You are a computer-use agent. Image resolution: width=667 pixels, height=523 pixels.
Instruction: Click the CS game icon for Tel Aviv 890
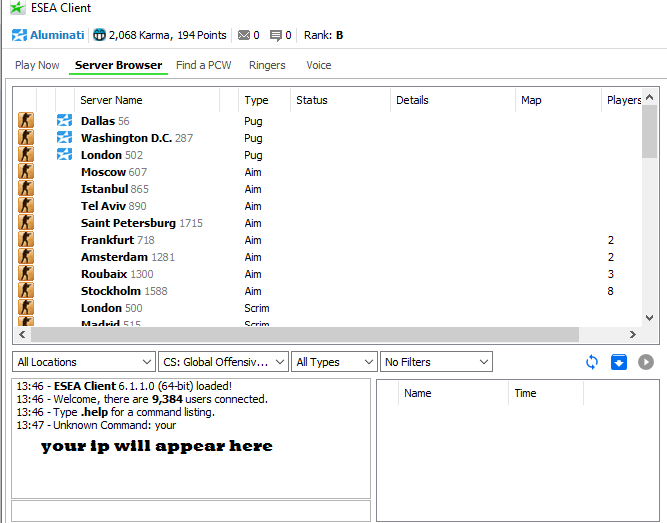pyautogui.click(x=26, y=206)
